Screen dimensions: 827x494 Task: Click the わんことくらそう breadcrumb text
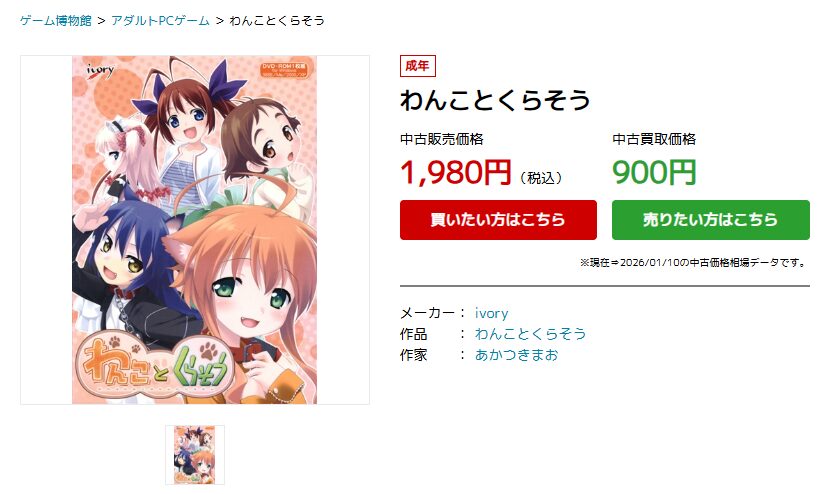[277, 21]
